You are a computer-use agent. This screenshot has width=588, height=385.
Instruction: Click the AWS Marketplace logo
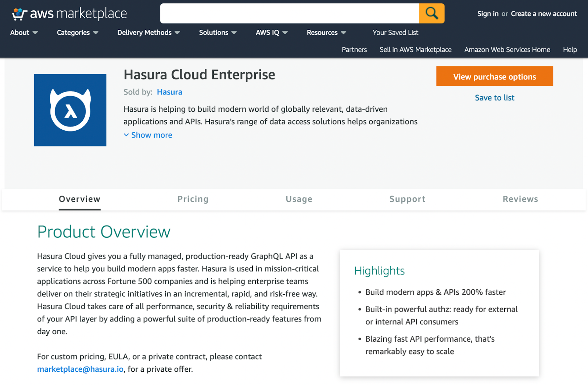tap(69, 14)
